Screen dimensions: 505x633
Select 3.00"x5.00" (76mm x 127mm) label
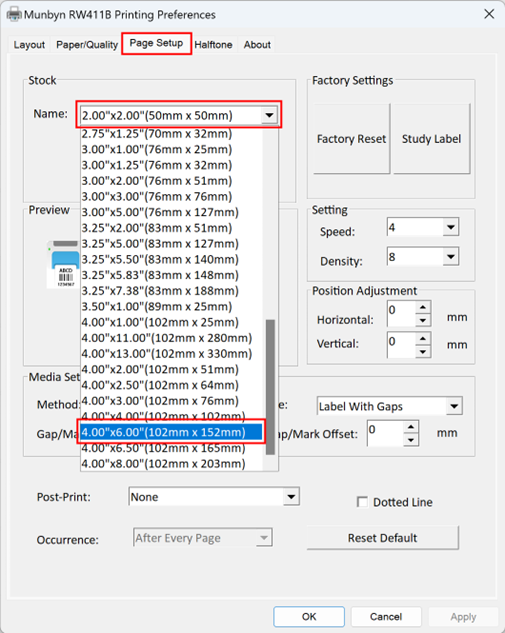172,212
